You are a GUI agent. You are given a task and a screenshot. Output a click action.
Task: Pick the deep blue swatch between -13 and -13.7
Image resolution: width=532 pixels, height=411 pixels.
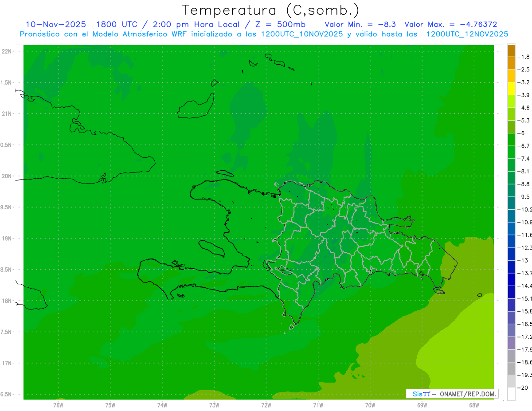click(x=512, y=267)
